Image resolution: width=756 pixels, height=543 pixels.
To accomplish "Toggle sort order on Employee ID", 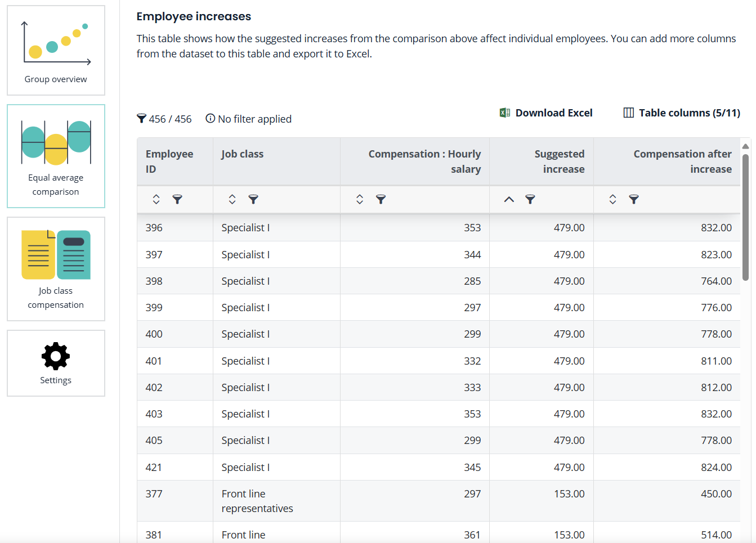I will [156, 199].
